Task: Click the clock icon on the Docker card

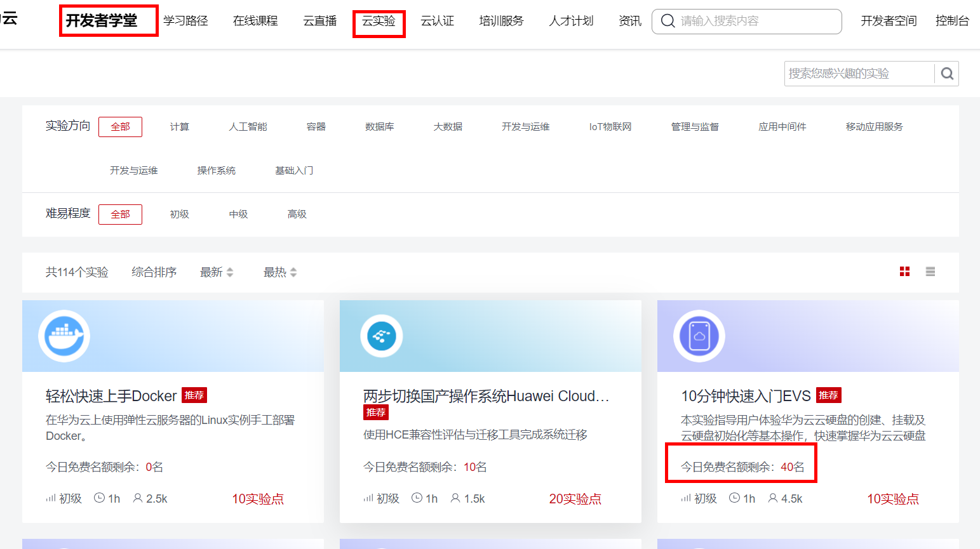Action: click(100, 498)
